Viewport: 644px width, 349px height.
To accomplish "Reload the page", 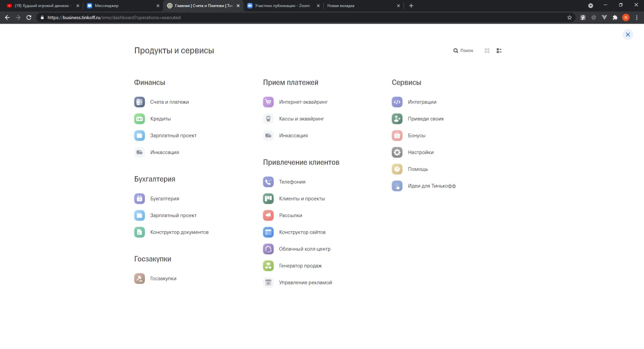I will point(29,17).
